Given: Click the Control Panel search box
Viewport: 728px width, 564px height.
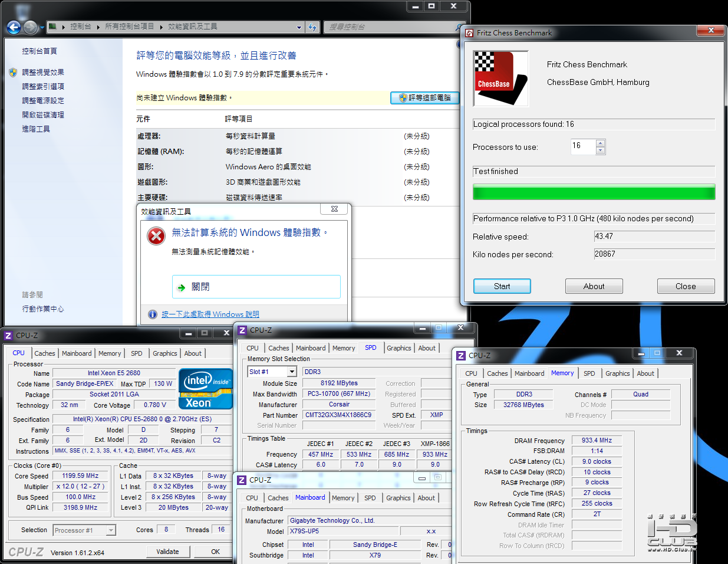Looking at the screenshot, I should 390,27.
